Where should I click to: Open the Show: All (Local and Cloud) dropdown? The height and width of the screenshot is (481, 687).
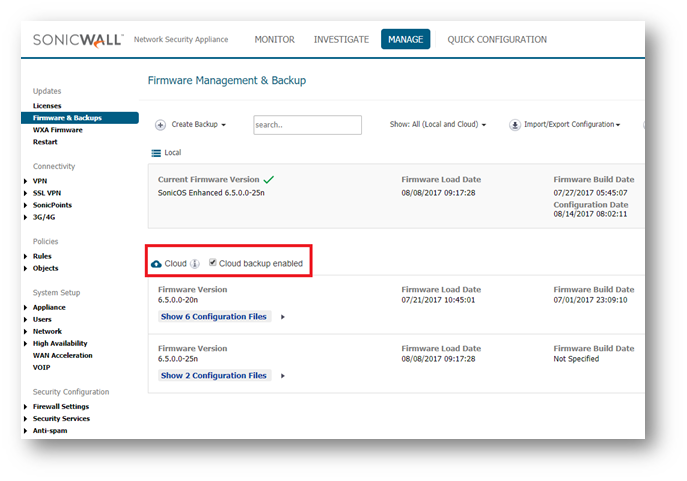(x=438, y=125)
